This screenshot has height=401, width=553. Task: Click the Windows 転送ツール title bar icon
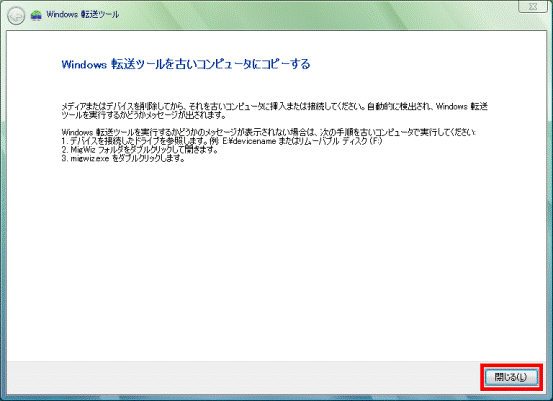(x=36, y=15)
